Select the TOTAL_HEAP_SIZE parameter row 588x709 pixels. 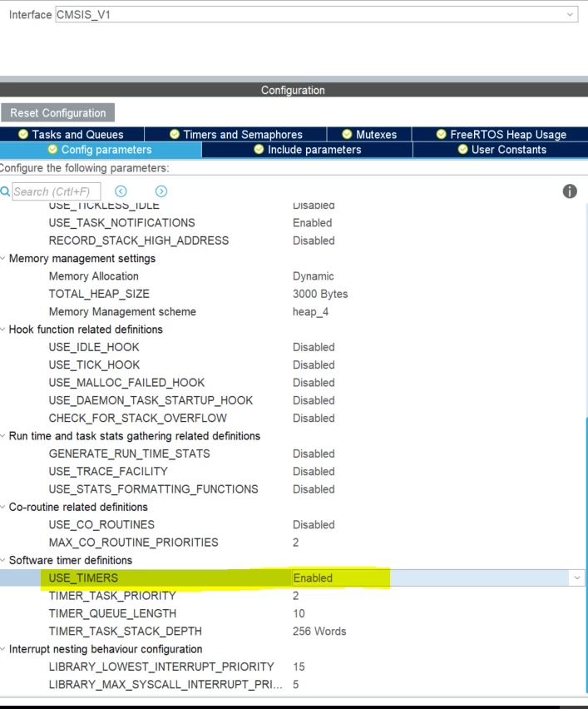click(293, 294)
